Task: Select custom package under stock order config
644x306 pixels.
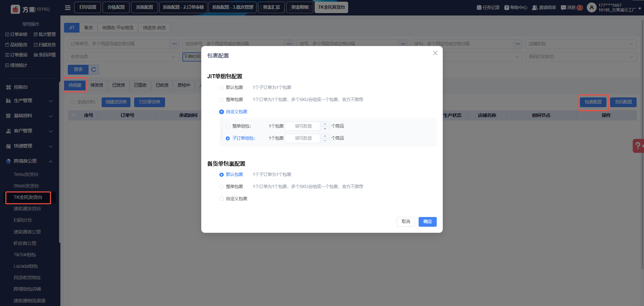Action: point(221,199)
